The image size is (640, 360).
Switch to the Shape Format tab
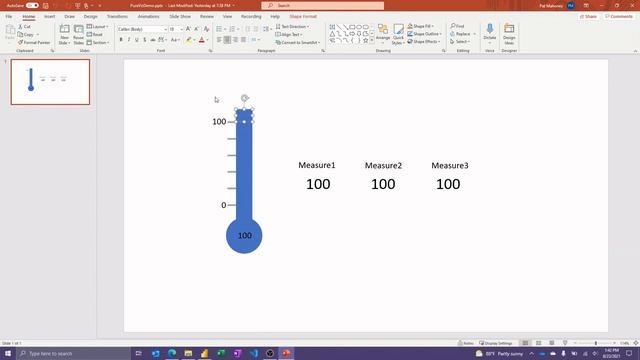coord(303,17)
